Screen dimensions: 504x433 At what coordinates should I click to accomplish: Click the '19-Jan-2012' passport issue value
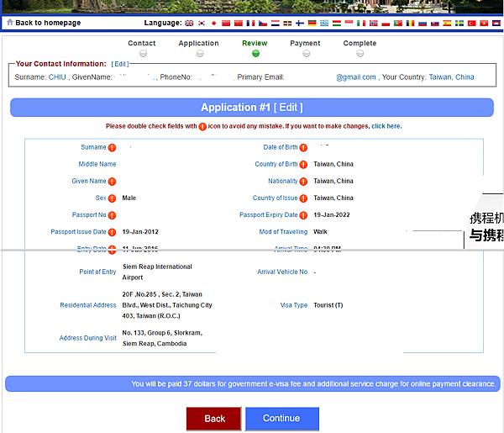(x=140, y=232)
